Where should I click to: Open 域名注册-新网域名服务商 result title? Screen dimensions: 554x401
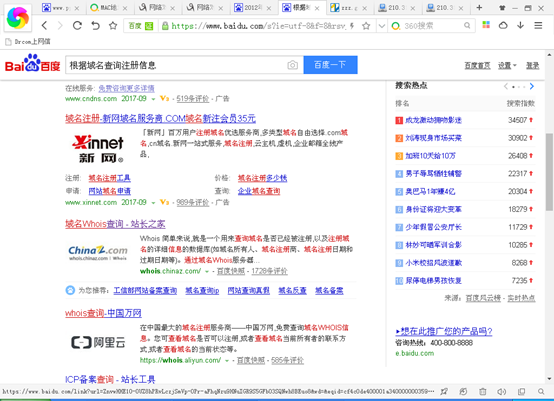(x=160, y=118)
